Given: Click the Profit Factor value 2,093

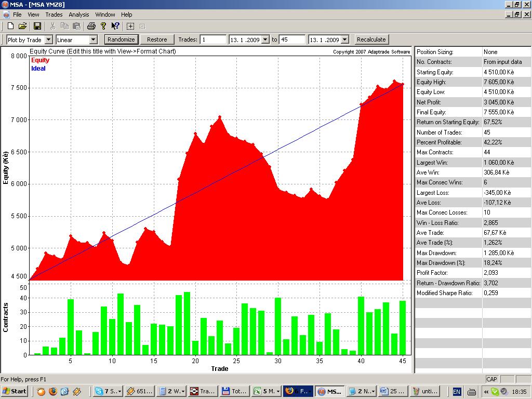Looking at the screenshot, I should click(490, 273).
